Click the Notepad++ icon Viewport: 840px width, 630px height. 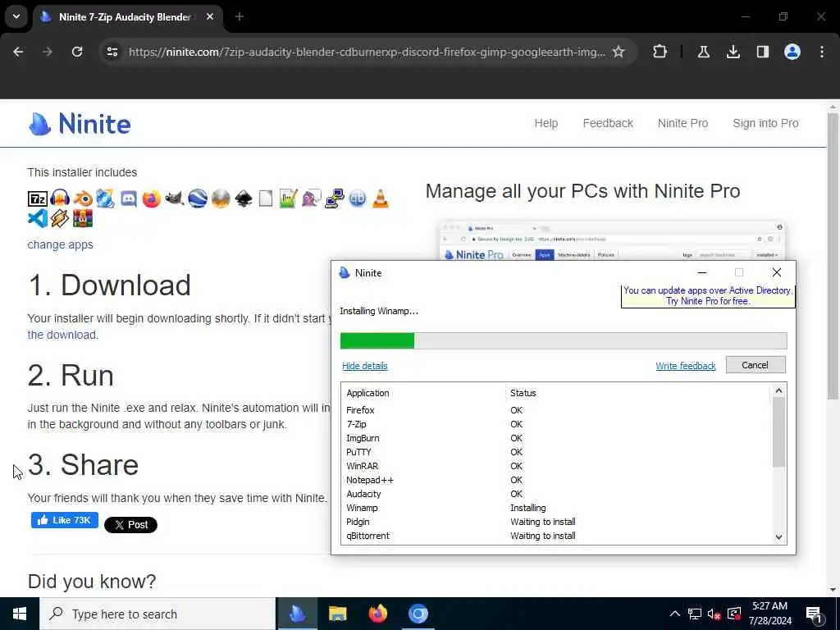pos(288,199)
